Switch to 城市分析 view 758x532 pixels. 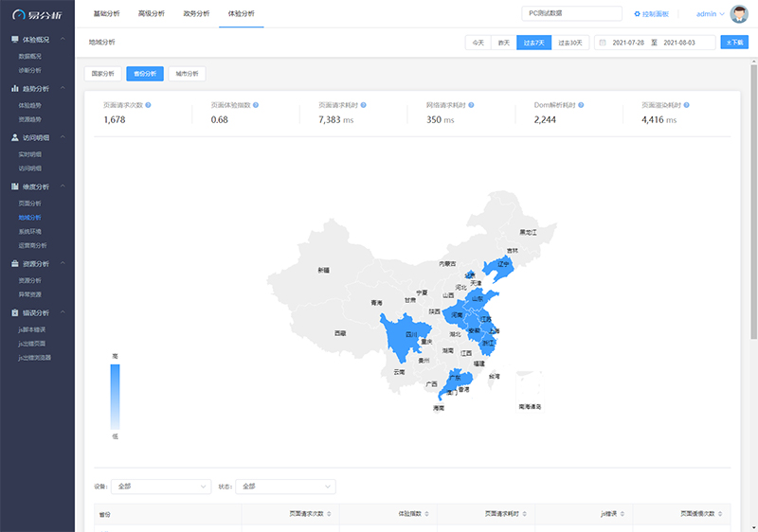(x=187, y=74)
